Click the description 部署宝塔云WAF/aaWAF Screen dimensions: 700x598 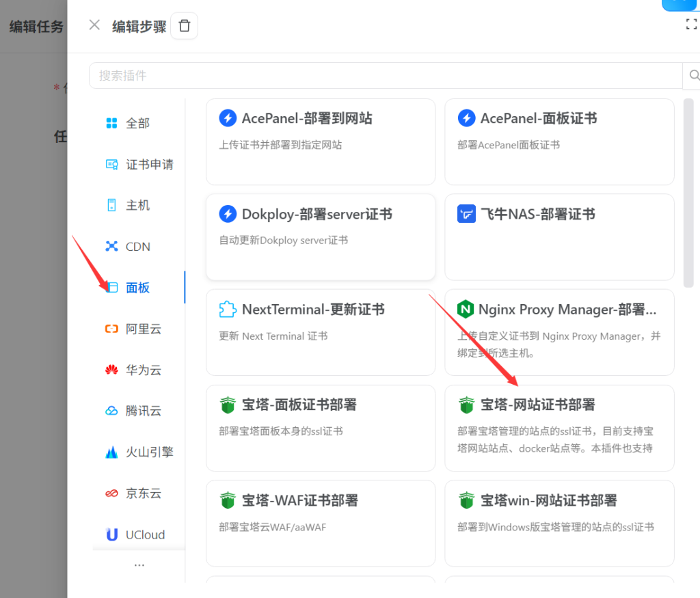click(x=273, y=527)
